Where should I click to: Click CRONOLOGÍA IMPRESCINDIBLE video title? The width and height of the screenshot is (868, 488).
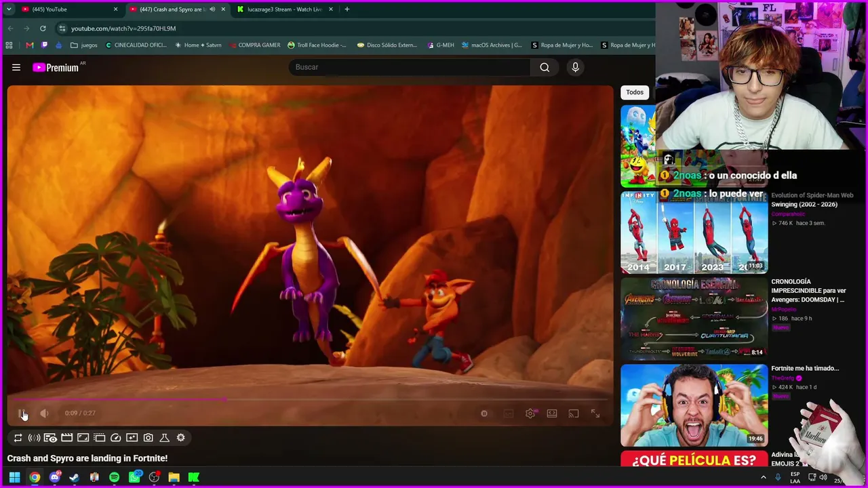pyautogui.click(x=808, y=290)
